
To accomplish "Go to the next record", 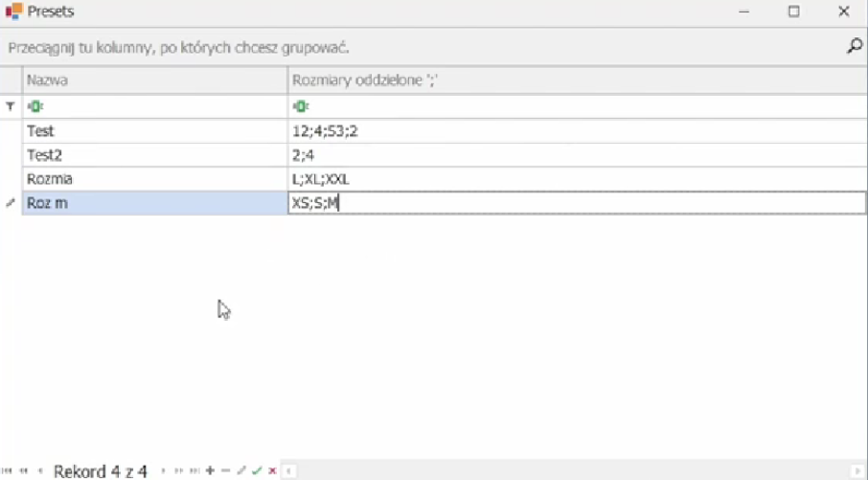I will (x=163, y=470).
